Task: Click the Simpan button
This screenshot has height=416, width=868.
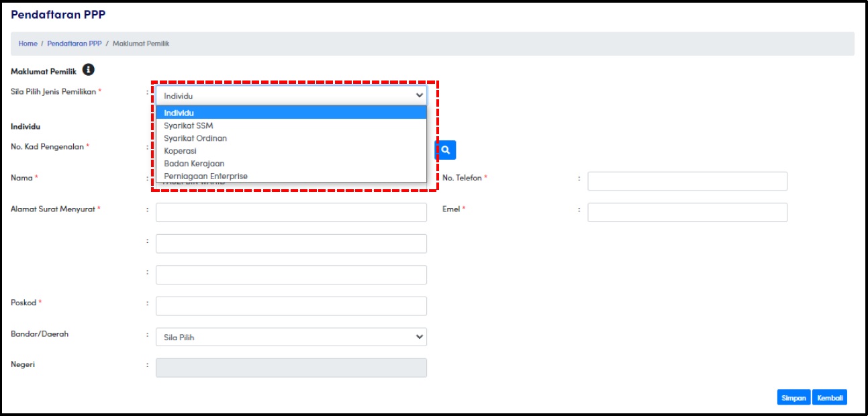Action: coord(793,398)
